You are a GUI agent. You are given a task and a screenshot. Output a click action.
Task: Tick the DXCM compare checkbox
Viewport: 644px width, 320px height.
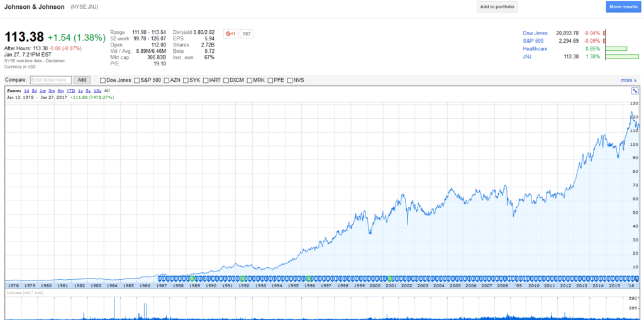coord(226,80)
